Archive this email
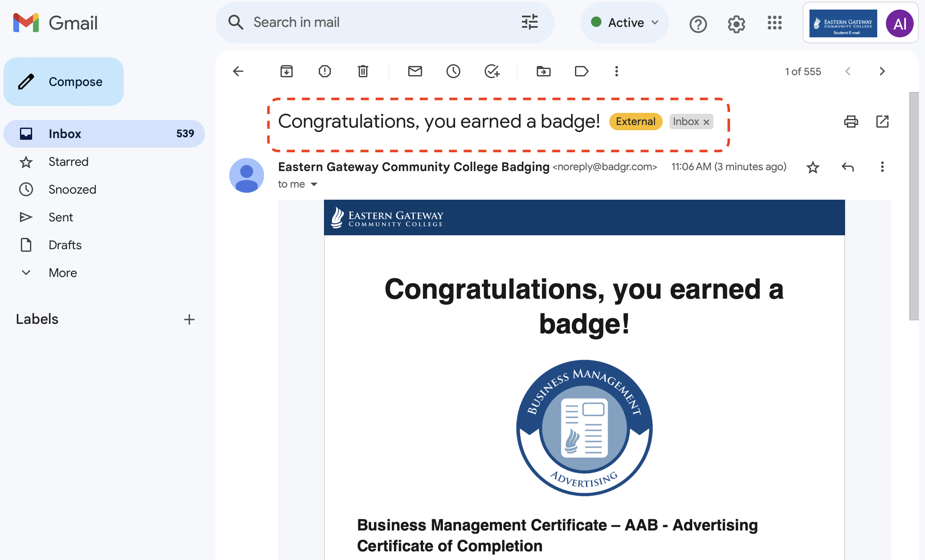The height and width of the screenshot is (560, 925). pos(286,71)
